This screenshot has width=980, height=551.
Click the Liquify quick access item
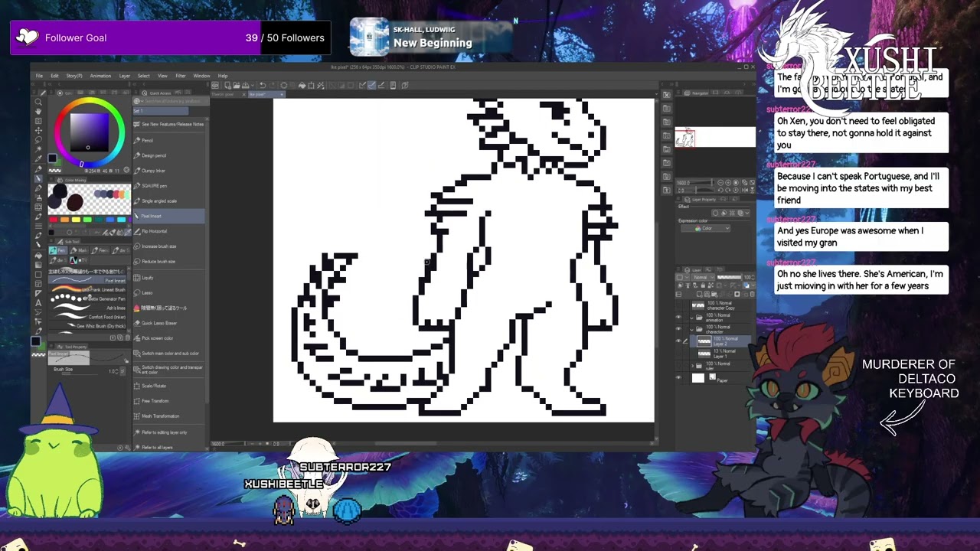click(170, 278)
